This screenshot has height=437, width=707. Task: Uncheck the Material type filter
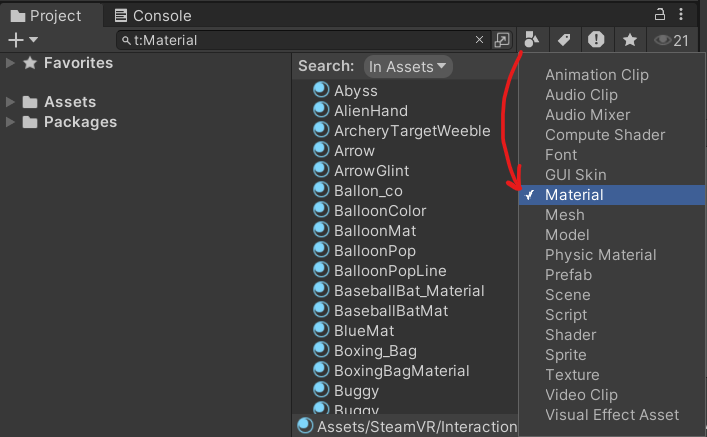coord(574,195)
